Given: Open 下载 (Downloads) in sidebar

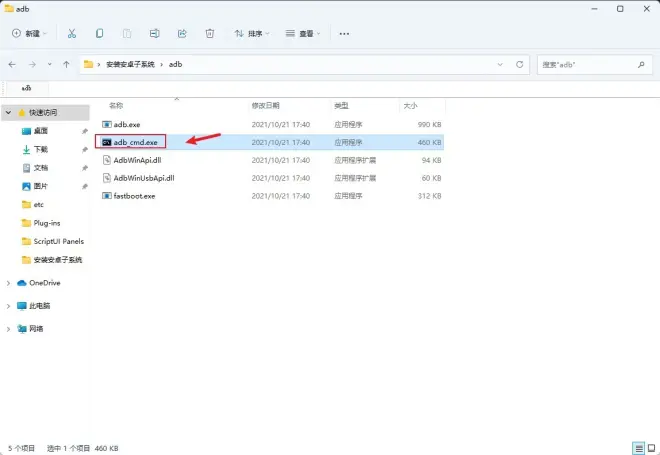Looking at the screenshot, I should 40,149.
